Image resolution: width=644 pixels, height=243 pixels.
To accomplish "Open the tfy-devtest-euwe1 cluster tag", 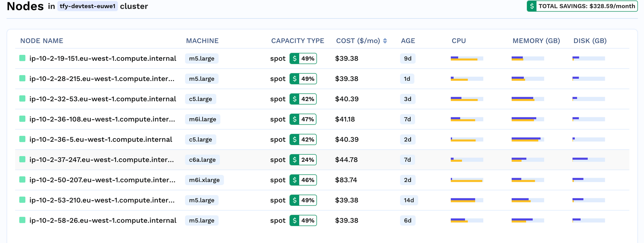I will pyautogui.click(x=87, y=6).
